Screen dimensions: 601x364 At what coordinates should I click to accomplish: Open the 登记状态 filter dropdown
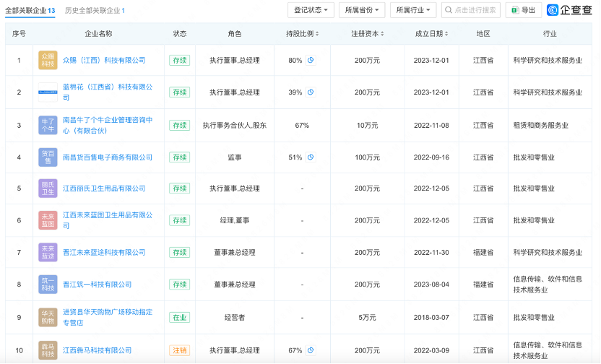311,10
